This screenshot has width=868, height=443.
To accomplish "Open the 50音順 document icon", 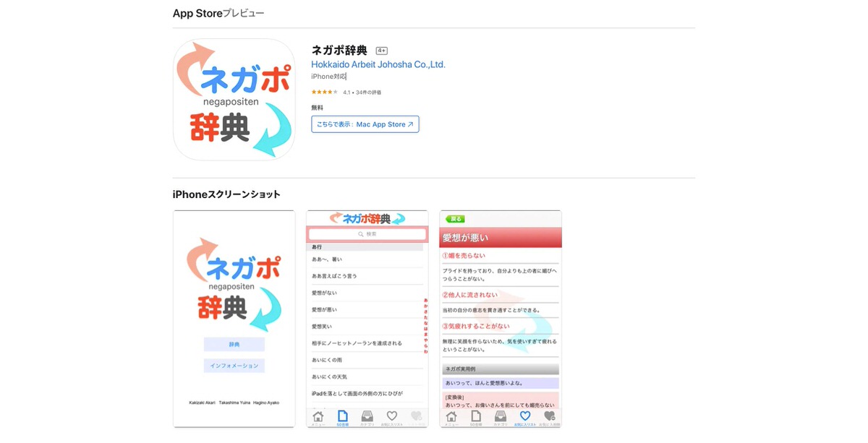I will (342, 416).
